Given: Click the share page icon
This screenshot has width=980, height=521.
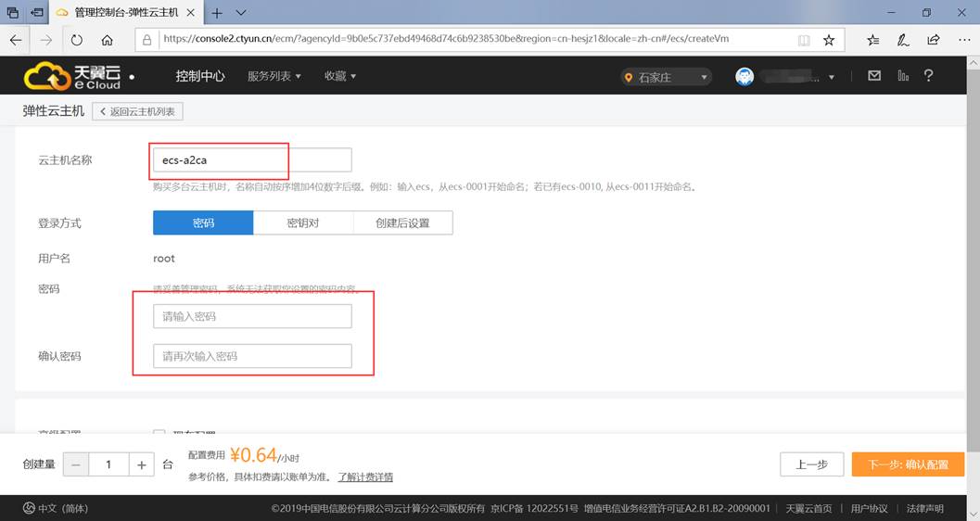Looking at the screenshot, I should coord(933,40).
